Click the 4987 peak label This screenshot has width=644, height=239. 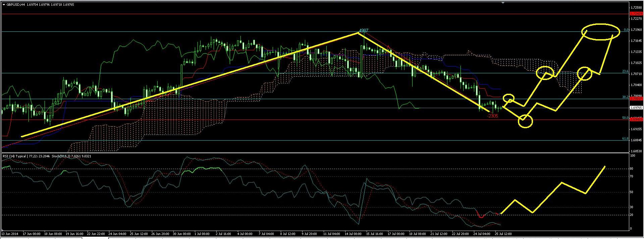tap(364, 30)
